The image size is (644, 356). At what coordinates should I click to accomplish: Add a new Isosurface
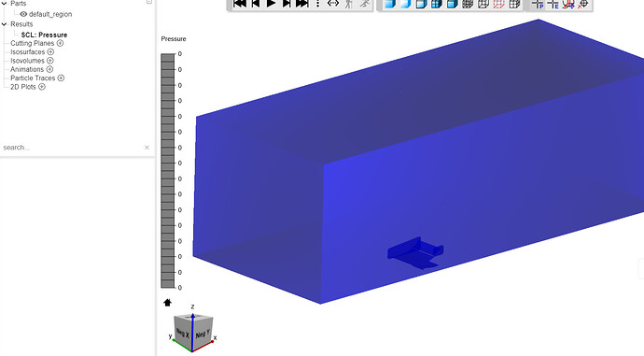[50, 51]
